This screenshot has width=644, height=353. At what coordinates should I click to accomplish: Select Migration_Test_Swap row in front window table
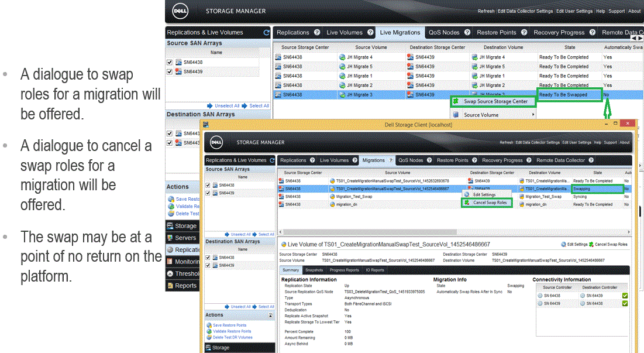pyautogui.click(x=454, y=197)
